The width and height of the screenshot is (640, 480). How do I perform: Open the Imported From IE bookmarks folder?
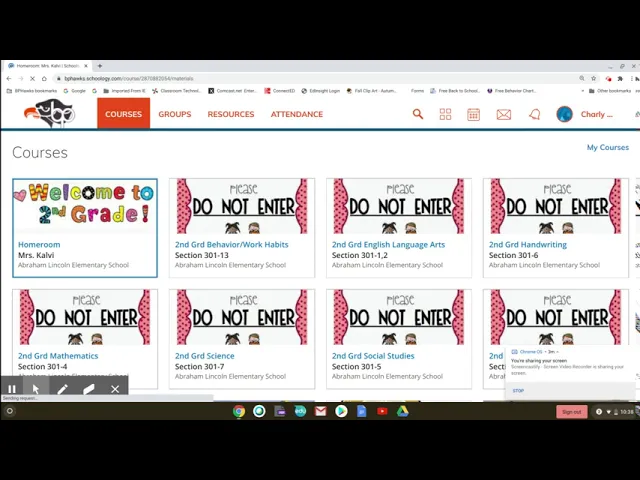(124, 91)
